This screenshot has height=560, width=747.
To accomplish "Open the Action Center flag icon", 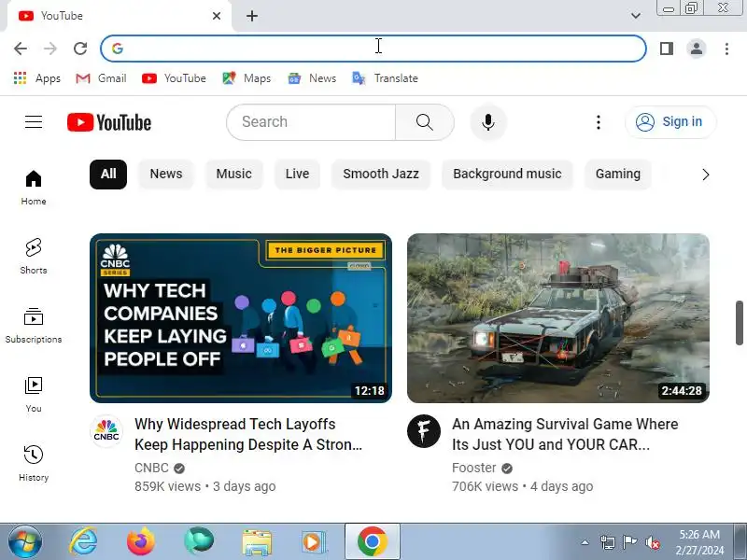I will click(x=629, y=542).
